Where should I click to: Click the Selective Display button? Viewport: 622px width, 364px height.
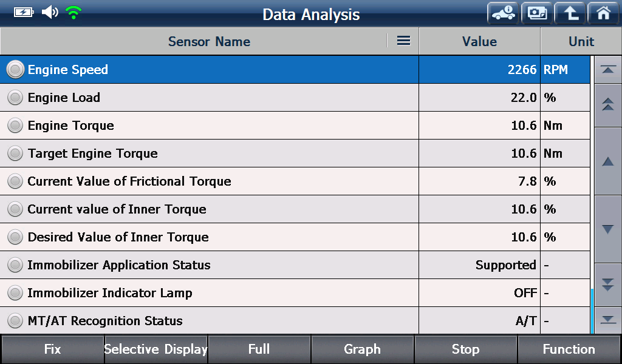[x=155, y=349]
